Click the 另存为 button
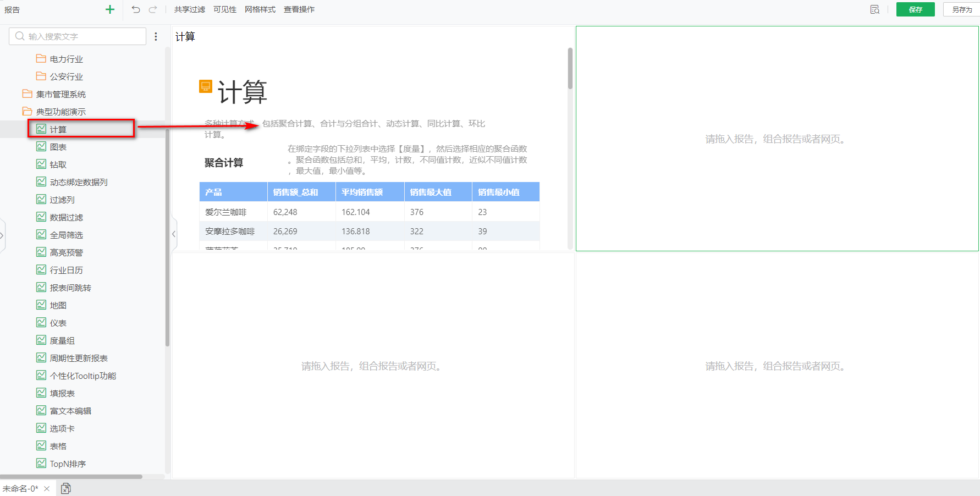Screen dimensions: 980x496 pos(961,9)
